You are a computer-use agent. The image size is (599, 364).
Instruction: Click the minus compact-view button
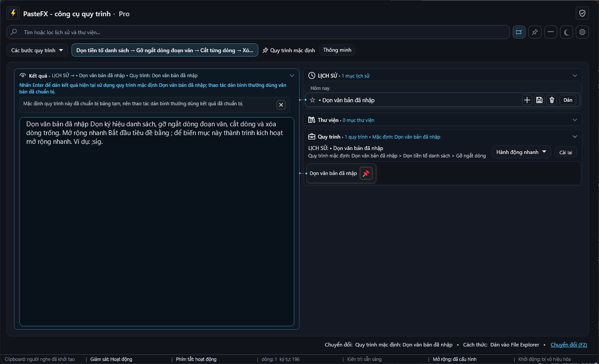click(x=551, y=32)
